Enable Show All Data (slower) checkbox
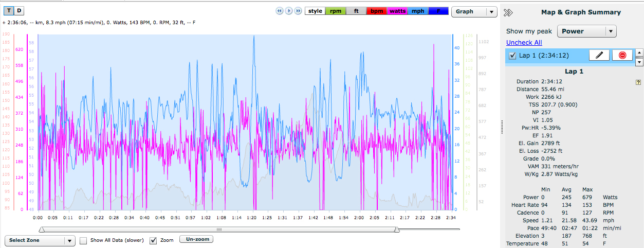 click(x=84, y=240)
